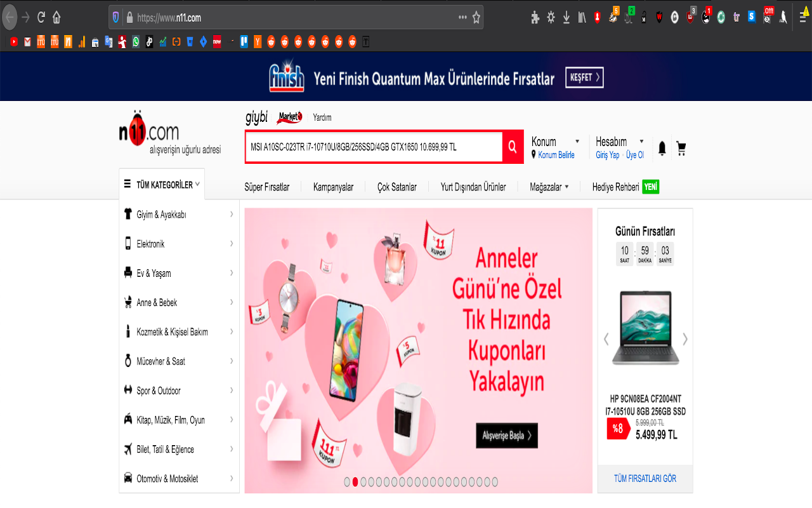Expand the Giyim & Ayakkabı chevron

232,215
